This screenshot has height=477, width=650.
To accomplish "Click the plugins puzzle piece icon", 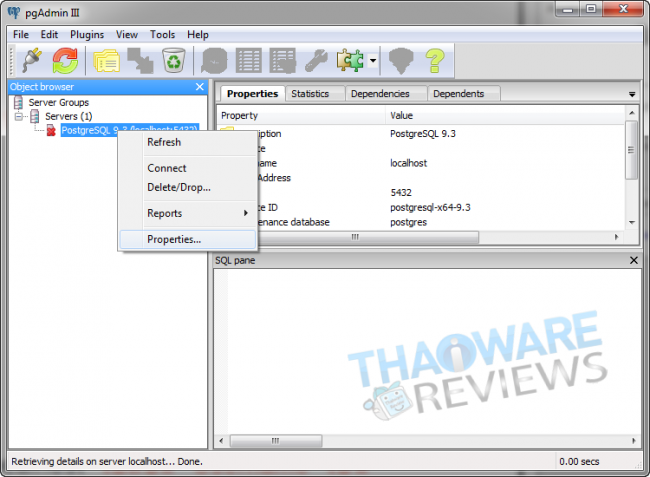I will pos(350,61).
